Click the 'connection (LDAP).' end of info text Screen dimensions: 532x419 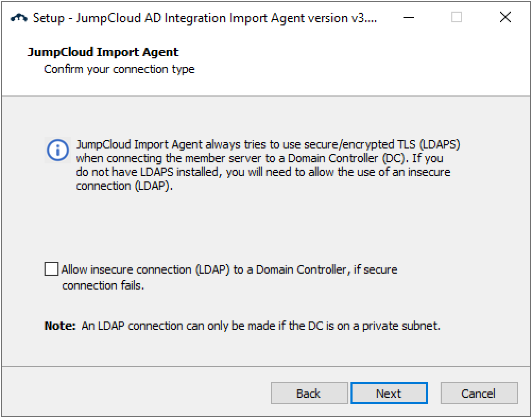[125, 186]
